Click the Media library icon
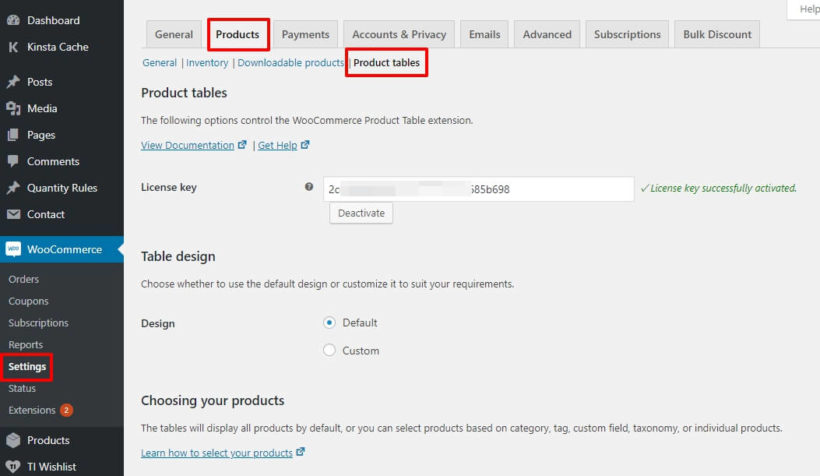Image resolution: width=820 pixels, height=476 pixels. (14, 108)
